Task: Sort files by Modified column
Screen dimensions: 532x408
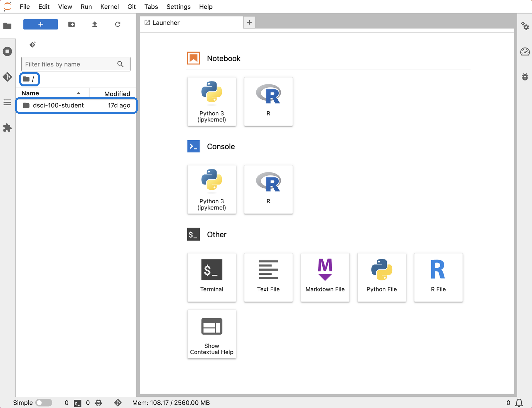Action: tap(117, 94)
